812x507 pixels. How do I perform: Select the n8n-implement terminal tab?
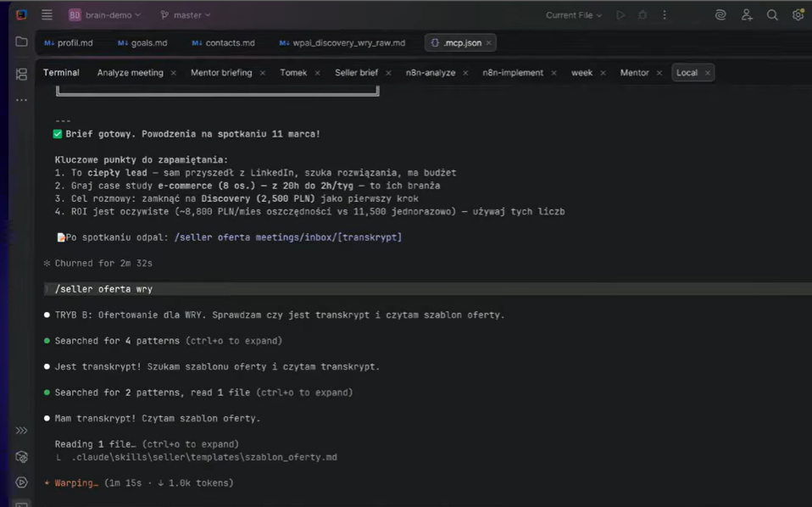(513, 73)
